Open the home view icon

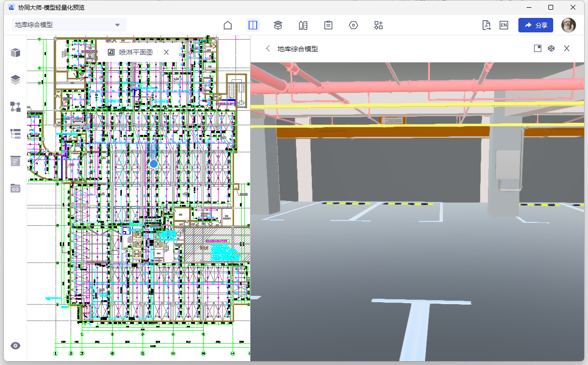[x=228, y=26]
